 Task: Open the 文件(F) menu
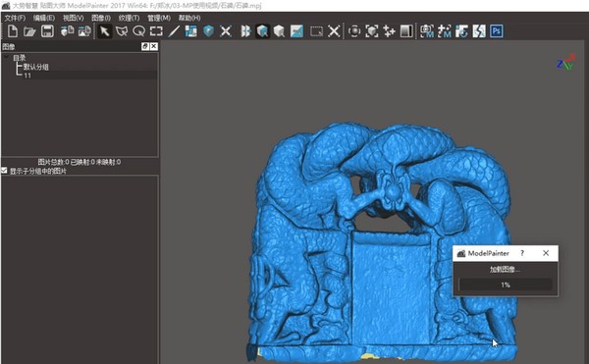pyautogui.click(x=15, y=18)
